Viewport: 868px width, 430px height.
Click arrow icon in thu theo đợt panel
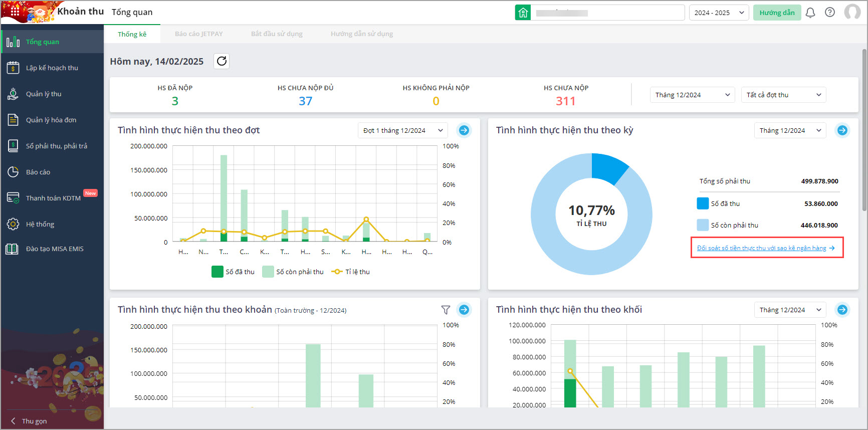coord(464,130)
